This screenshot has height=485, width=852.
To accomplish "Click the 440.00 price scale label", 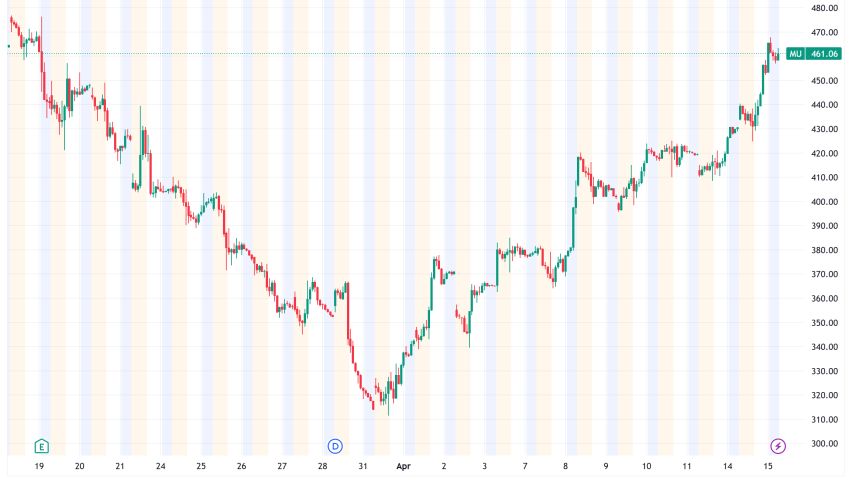I will (x=824, y=105).
